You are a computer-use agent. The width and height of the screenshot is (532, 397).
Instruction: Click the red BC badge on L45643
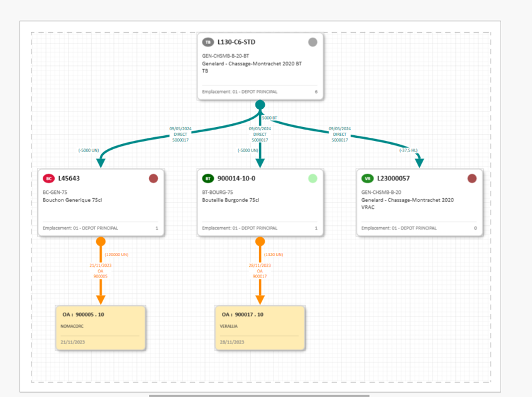49,179
